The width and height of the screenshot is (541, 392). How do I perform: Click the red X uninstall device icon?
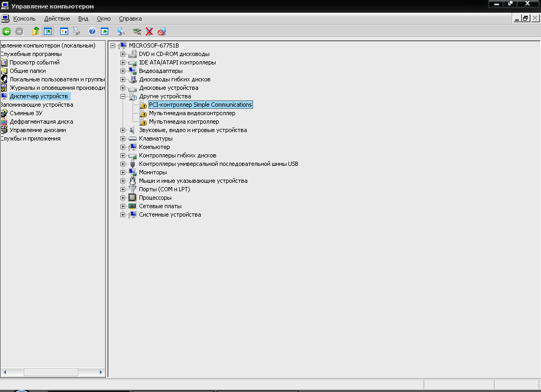click(x=149, y=31)
